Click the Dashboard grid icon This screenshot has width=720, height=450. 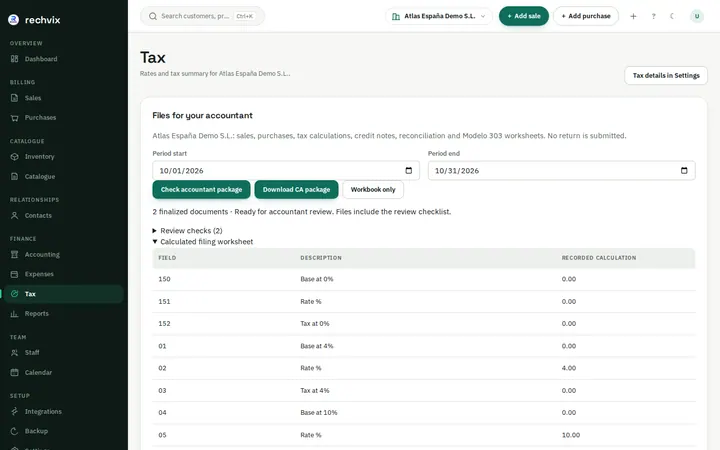click(x=15, y=59)
